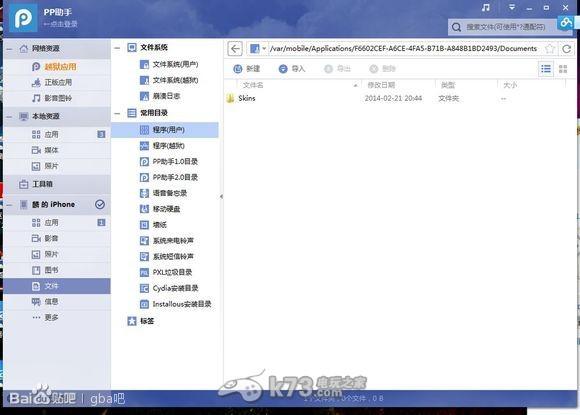
Task: Refresh the current directory
Action: click(x=566, y=49)
